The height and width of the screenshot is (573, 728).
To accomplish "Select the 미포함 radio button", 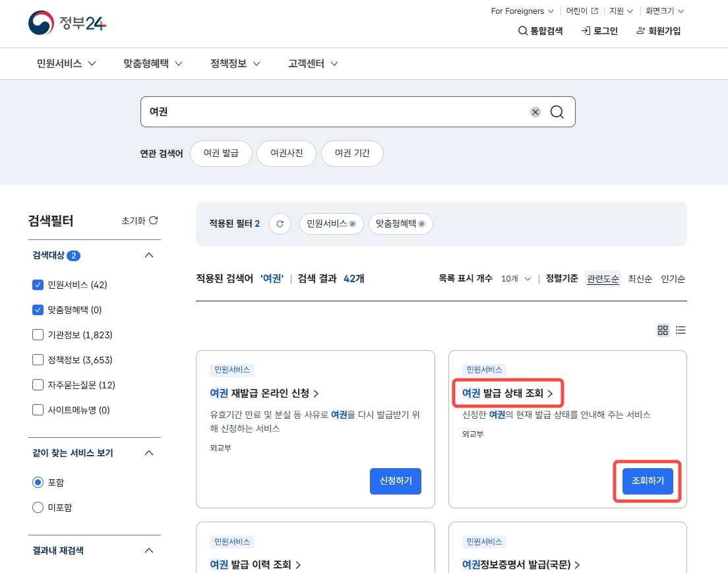I will point(38,507).
